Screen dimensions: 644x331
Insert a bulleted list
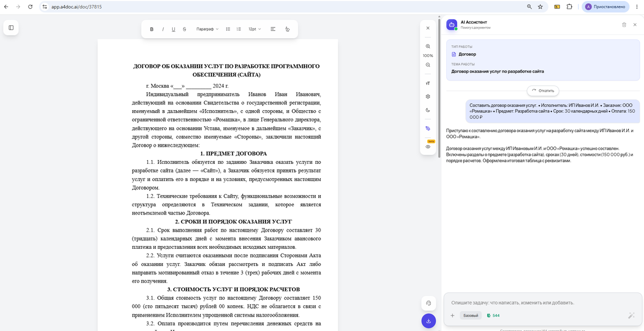(228, 29)
